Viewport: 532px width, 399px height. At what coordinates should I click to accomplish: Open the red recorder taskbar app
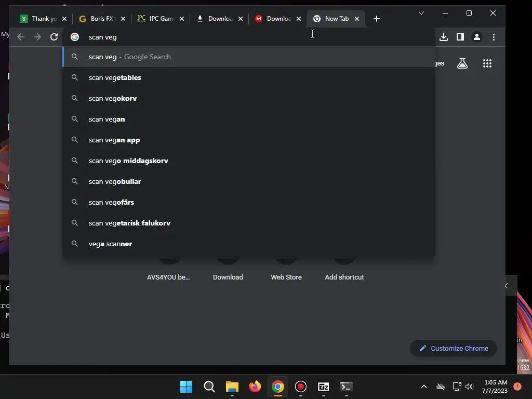[301, 387]
